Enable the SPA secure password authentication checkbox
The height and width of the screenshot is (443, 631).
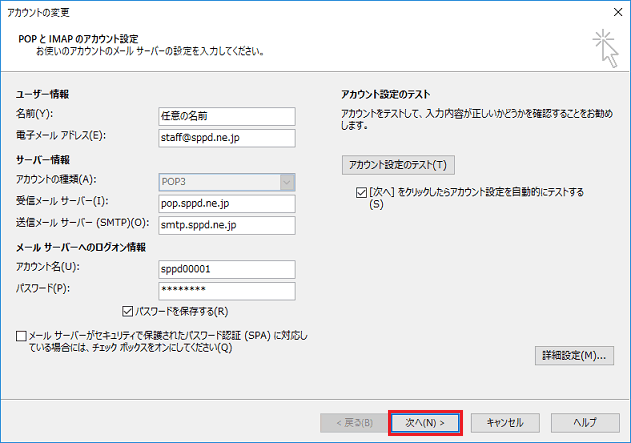[x=23, y=337]
